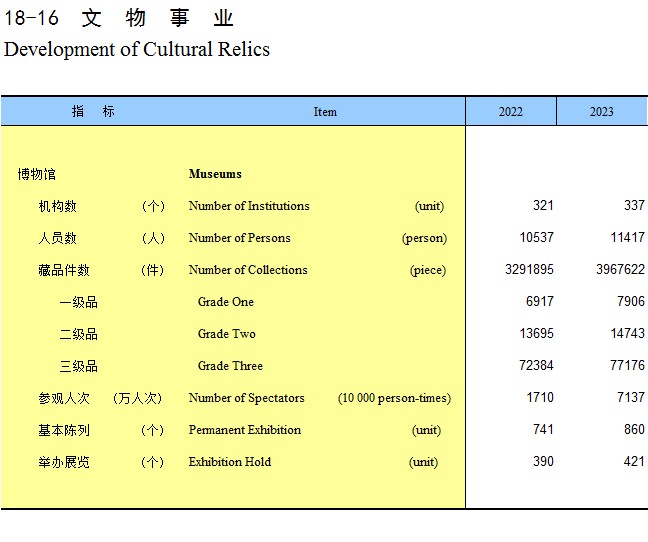Click "Exhibition Hold" text
The image size is (648, 542).
pyautogui.click(x=230, y=462)
